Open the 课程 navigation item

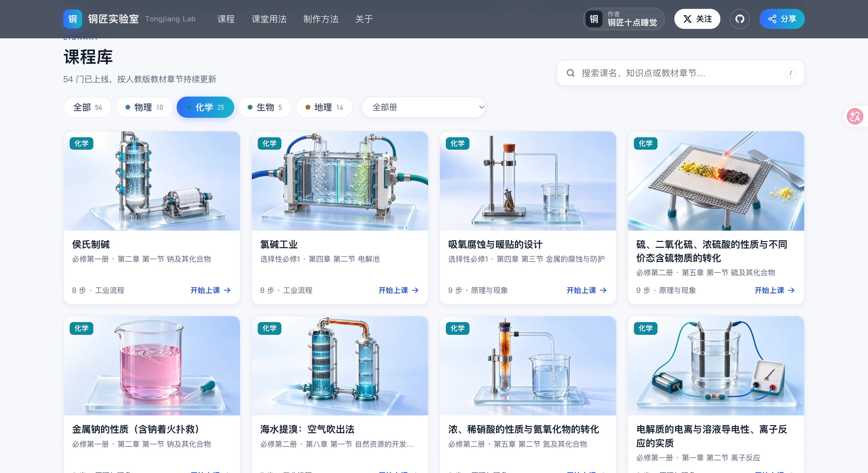point(226,19)
